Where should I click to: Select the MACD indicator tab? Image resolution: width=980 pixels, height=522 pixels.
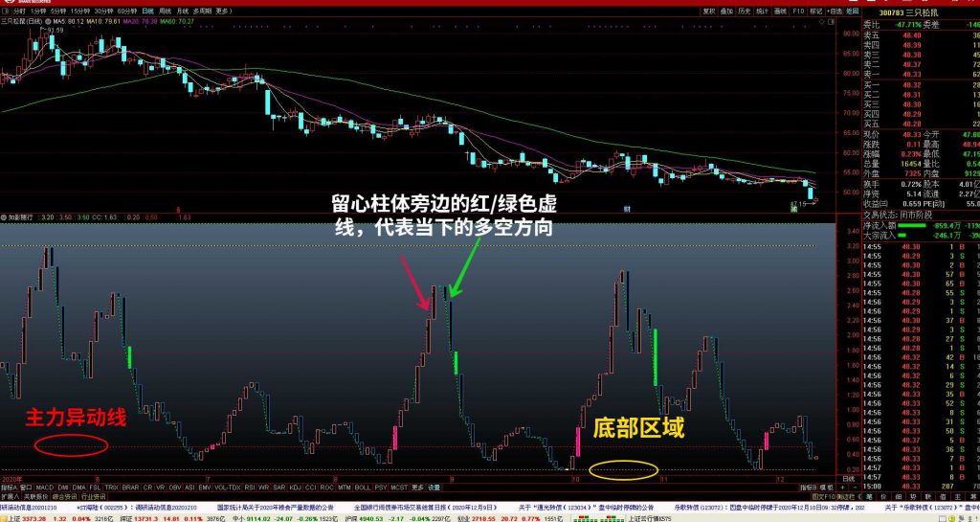click(x=44, y=487)
